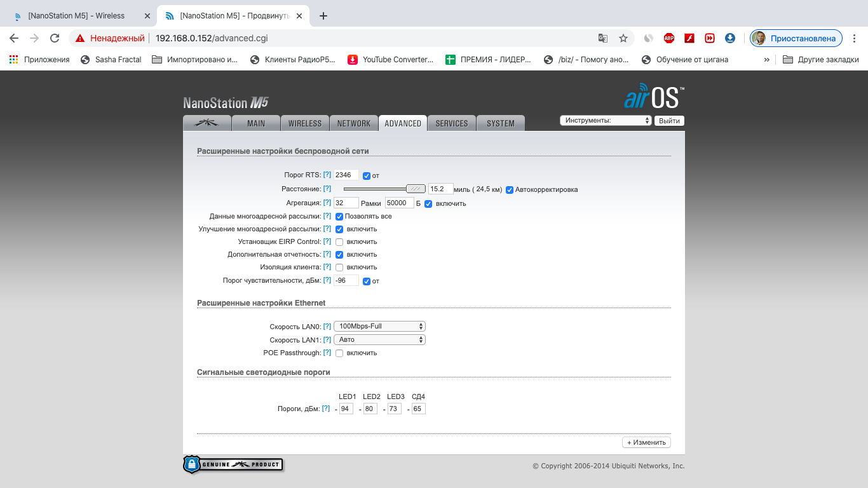Click the Genuine Product badge

point(233,464)
